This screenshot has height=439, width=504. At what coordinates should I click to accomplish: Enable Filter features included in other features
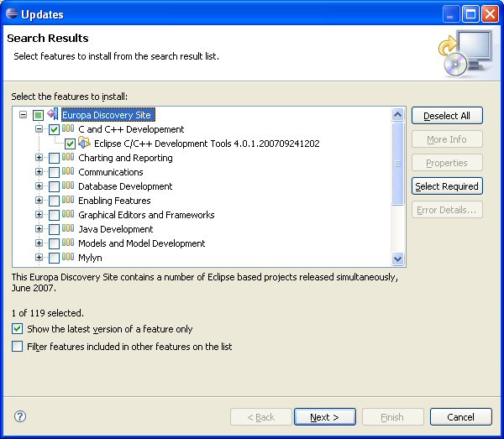18,347
